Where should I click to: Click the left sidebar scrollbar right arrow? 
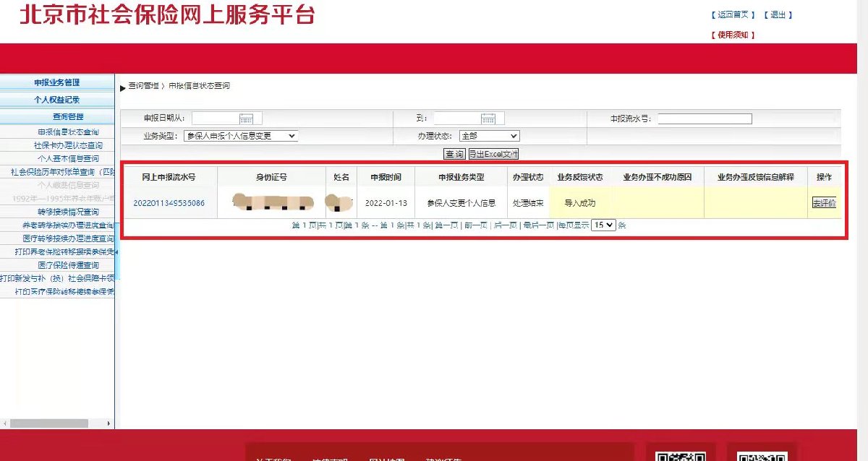click(x=109, y=423)
